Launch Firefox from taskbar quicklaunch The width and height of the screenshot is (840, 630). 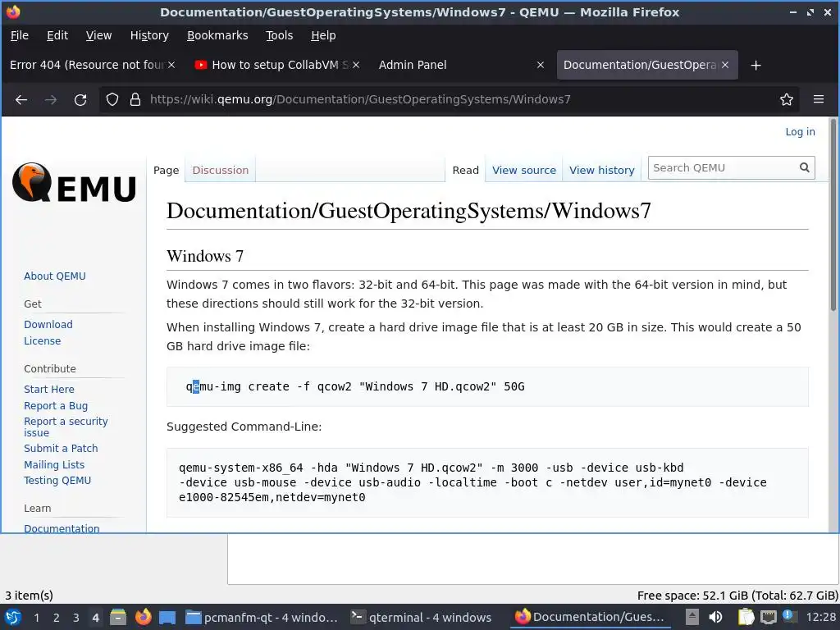tap(143, 618)
